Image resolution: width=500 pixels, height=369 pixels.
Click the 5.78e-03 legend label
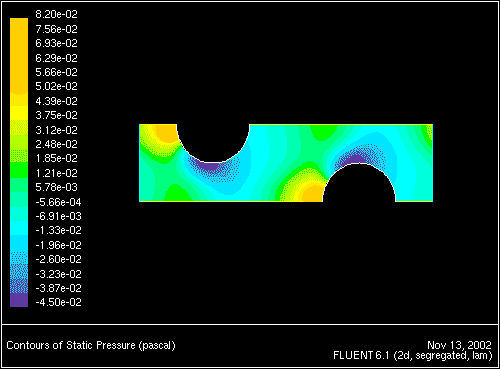[56, 187]
